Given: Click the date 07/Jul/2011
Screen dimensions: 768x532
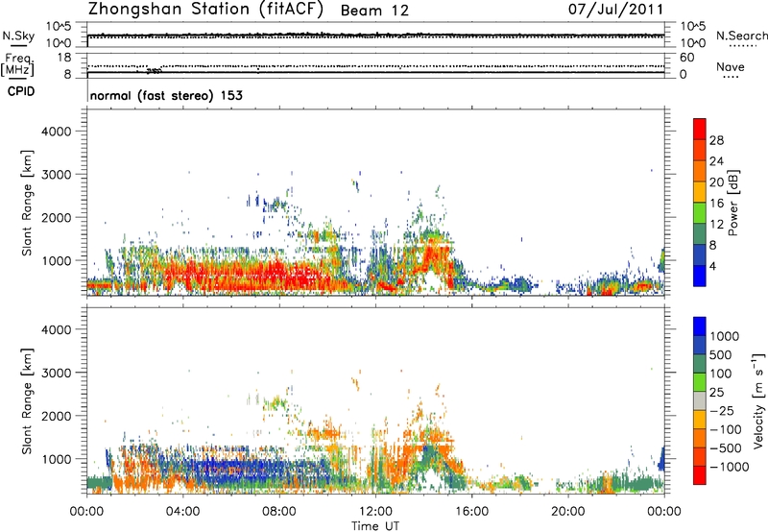Looking at the screenshot, I should click(x=615, y=10).
